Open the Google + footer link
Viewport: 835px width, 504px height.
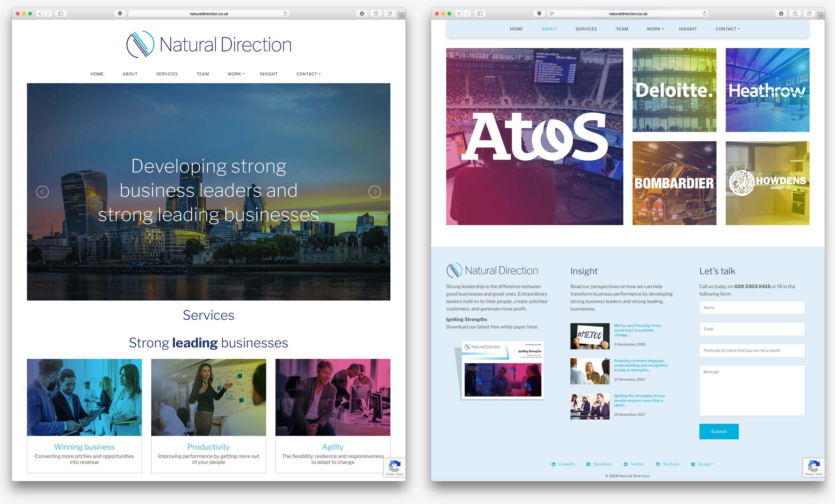703,464
